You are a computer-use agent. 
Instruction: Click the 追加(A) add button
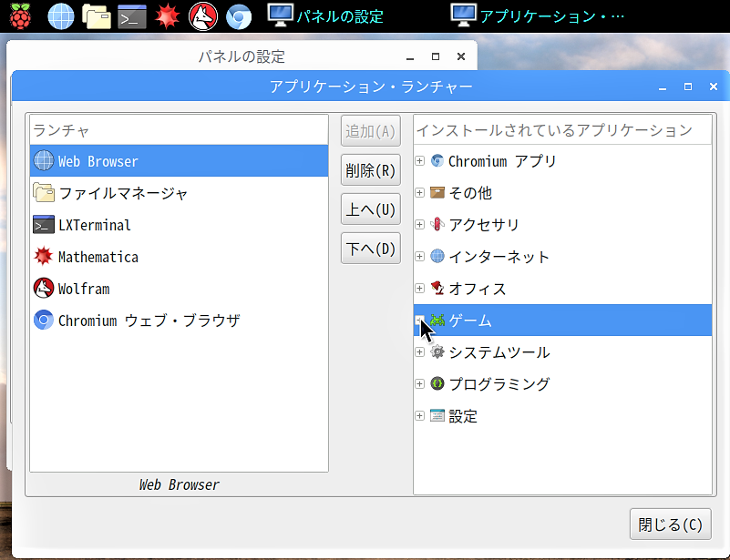pyautogui.click(x=371, y=131)
